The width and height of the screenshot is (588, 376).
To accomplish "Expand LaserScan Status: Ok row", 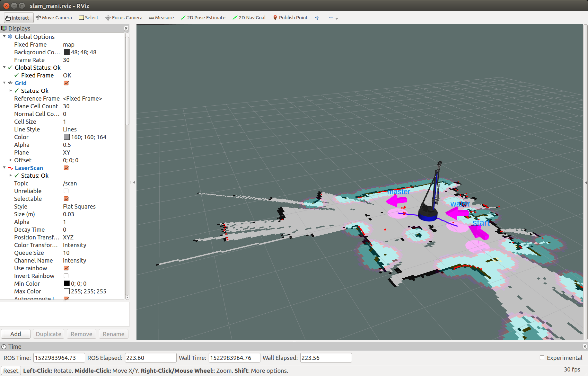I will (11, 175).
